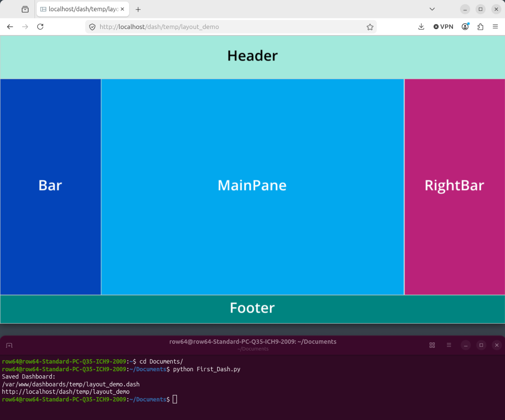Open recent browsing Firefox View icon
Viewport: 505px width, 420px height.
point(25,9)
